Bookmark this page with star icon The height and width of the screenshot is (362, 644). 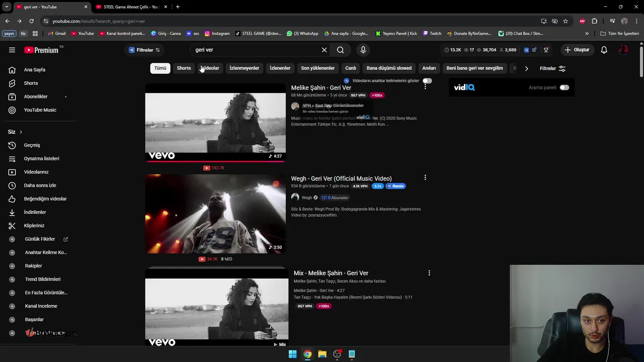(566, 21)
